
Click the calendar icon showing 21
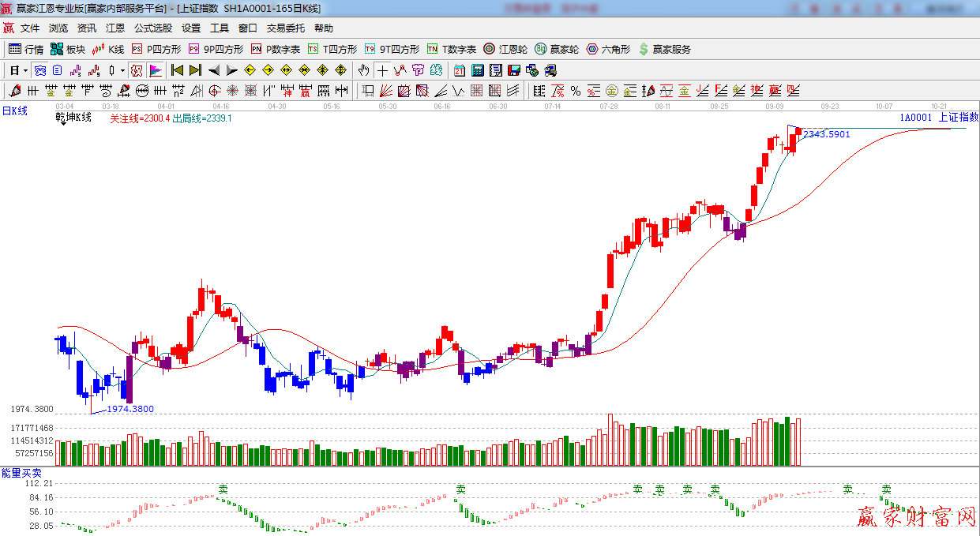coord(459,70)
